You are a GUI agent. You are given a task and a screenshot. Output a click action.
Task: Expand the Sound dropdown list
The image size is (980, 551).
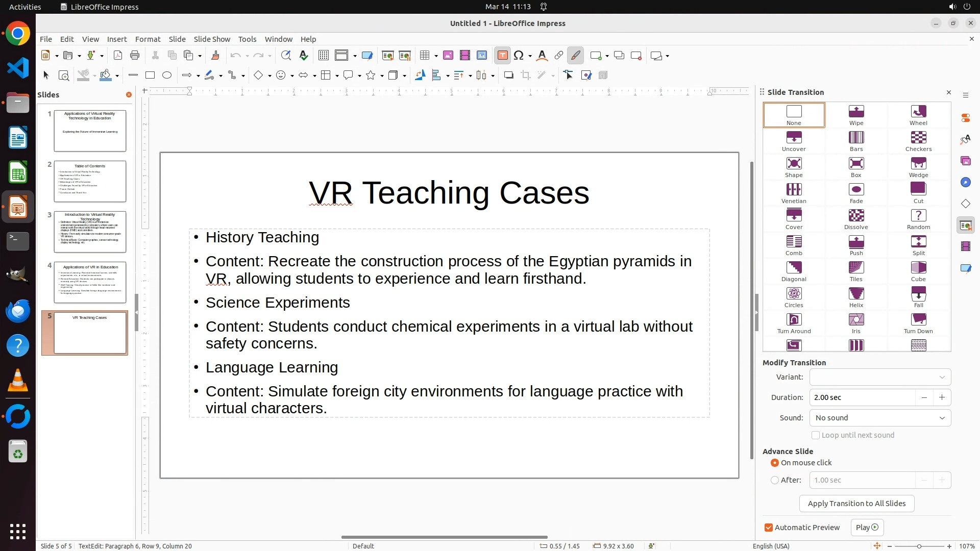point(880,418)
